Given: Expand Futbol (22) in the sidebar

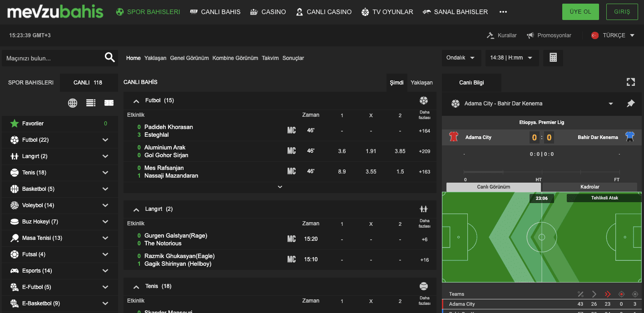Looking at the screenshot, I should click(x=105, y=140).
